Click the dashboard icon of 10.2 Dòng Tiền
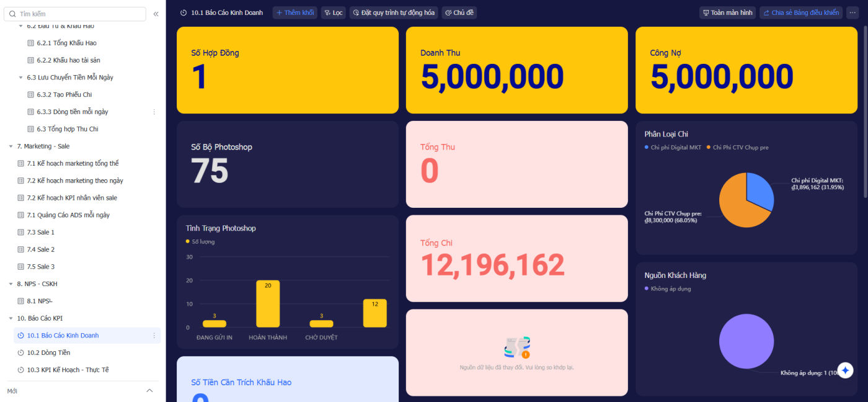This screenshot has height=402, width=868. click(21, 352)
